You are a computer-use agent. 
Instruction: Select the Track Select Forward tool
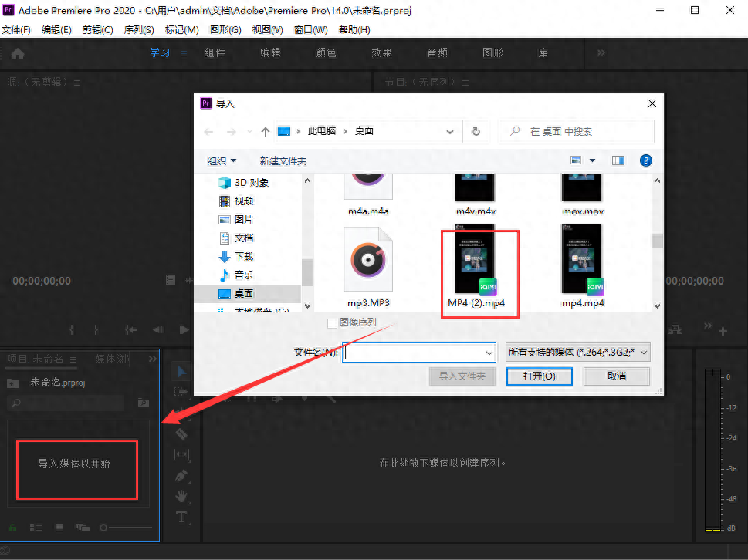click(x=181, y=391)
